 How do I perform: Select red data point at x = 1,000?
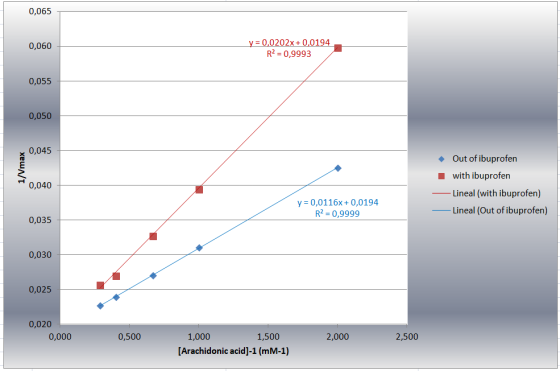pyautogui.click(x=199, y=190)
